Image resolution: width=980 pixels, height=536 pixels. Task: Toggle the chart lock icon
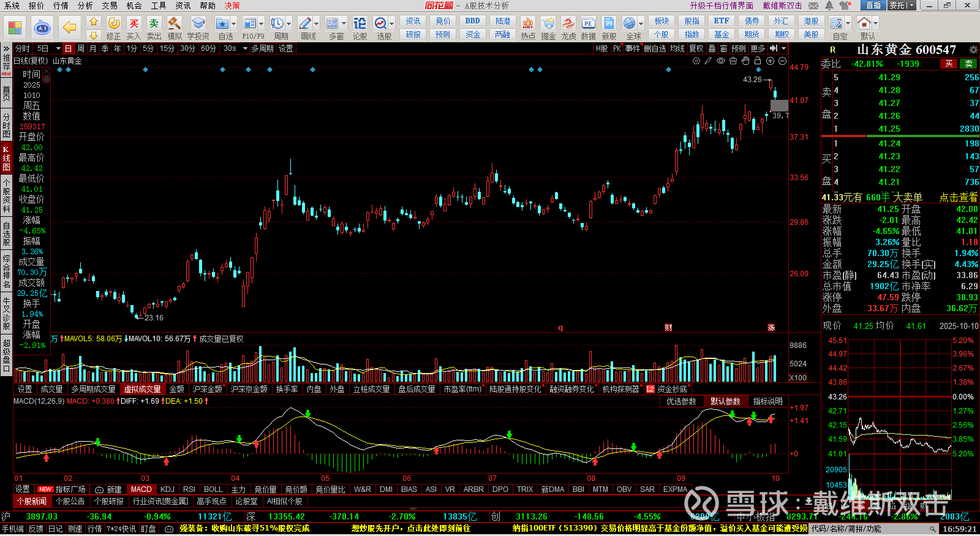(758, 61)
